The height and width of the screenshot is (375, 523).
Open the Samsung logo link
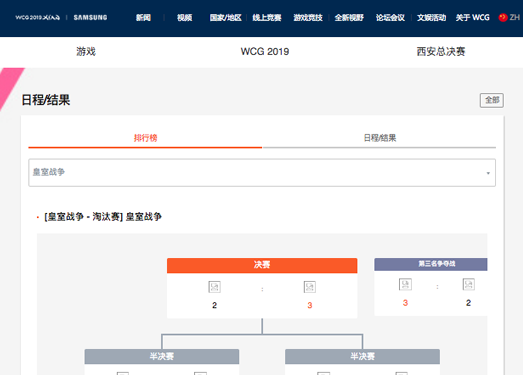click(90, 17)
